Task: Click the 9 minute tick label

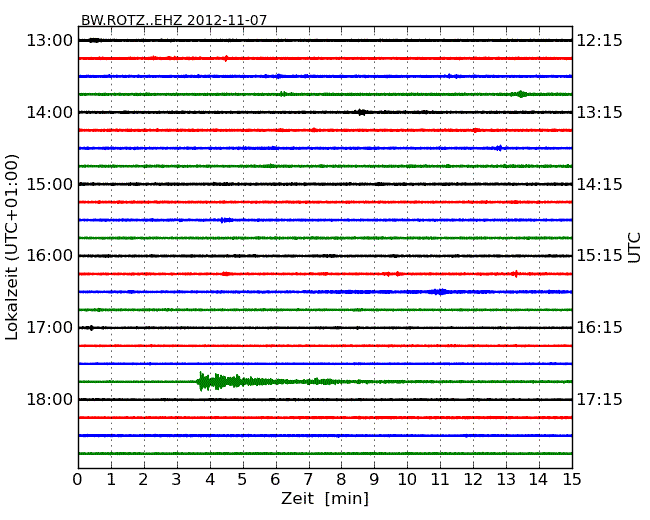Action: click(374, 480)
